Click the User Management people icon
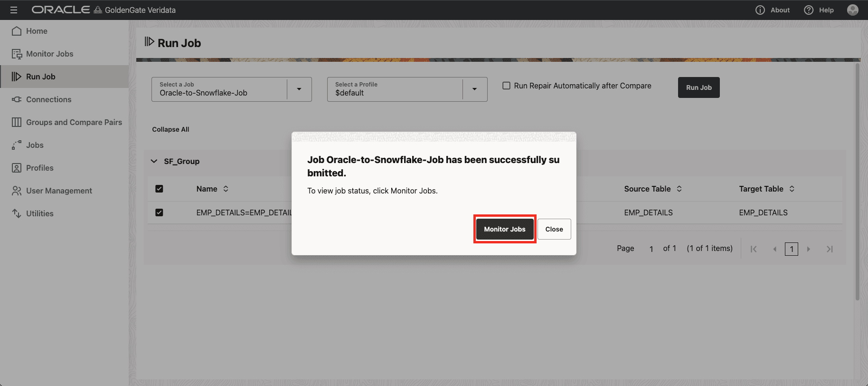 [x=17, y=191]
